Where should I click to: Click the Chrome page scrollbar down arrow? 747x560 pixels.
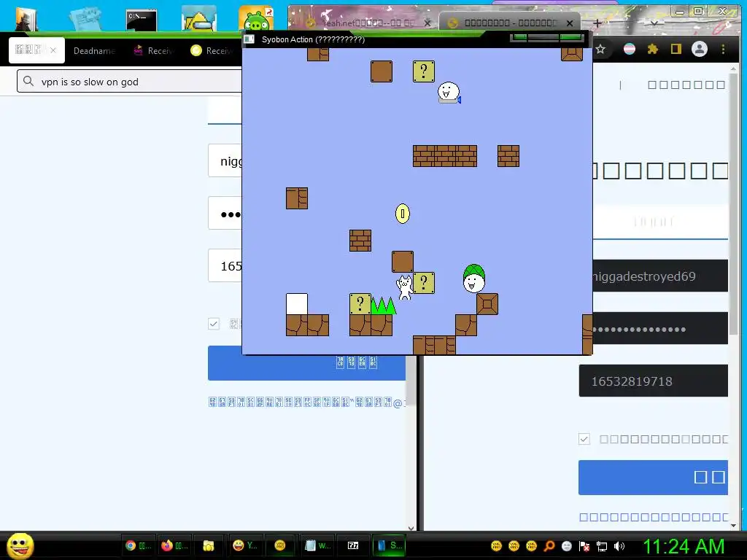733,525
